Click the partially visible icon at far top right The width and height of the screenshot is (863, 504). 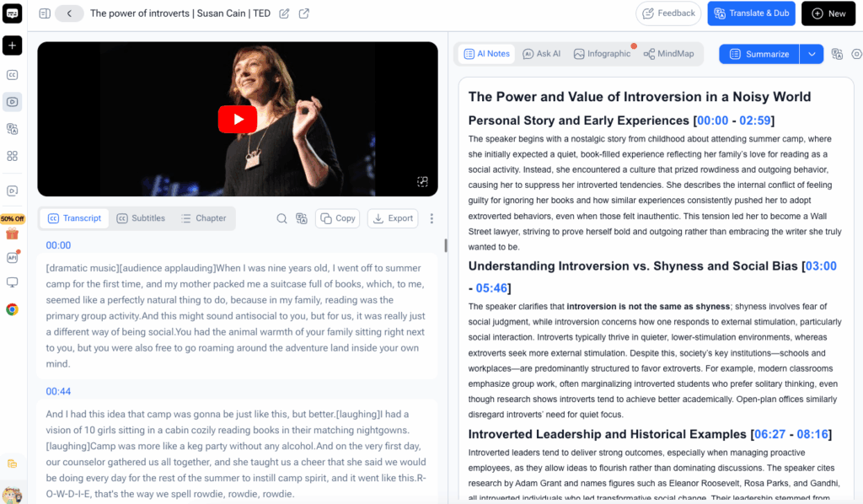click(x=856, y=54)
